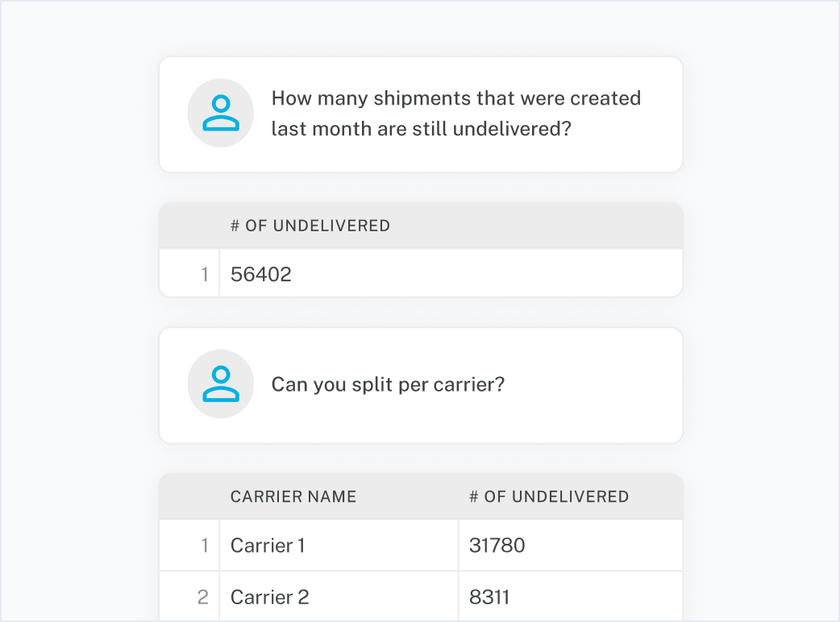The width and height of the screenshot is (840, 622).
Task: Select the 8311 undelivered count cell
Action: (489, 597)
